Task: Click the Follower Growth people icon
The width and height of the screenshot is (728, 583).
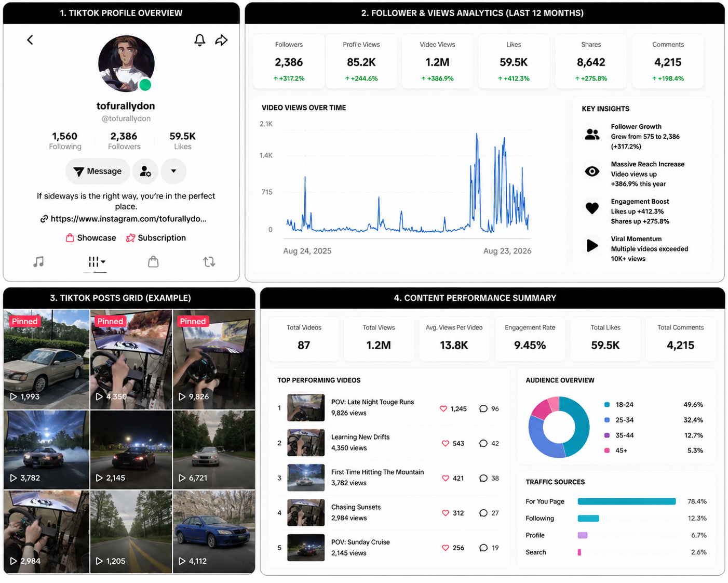Action: tap(592, 135)
